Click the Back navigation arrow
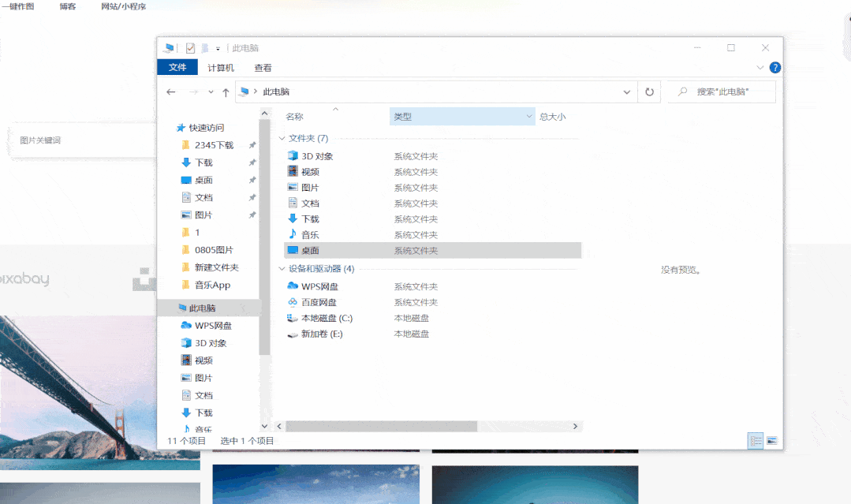This screenshot has height=504, width=851. [x=171, y=92]
